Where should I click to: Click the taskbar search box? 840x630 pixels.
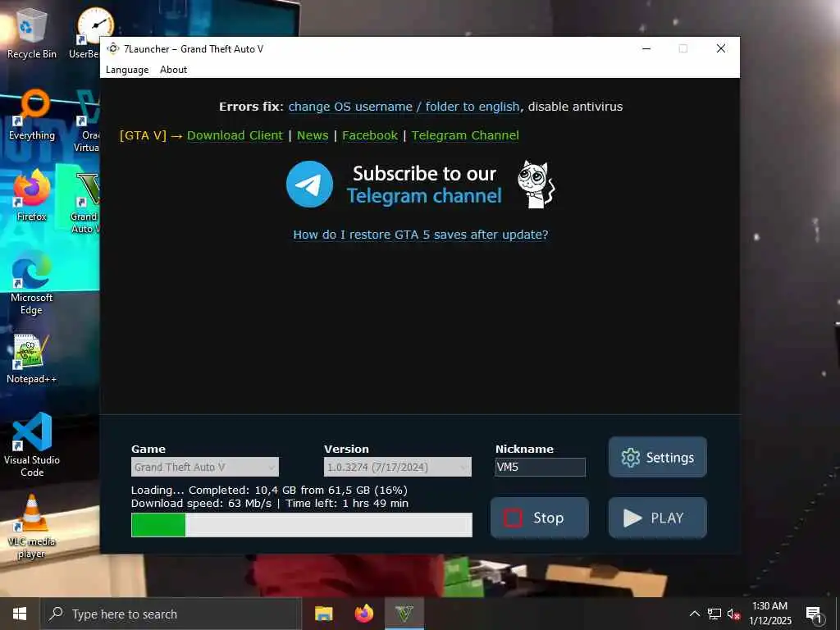click(171, 614)
